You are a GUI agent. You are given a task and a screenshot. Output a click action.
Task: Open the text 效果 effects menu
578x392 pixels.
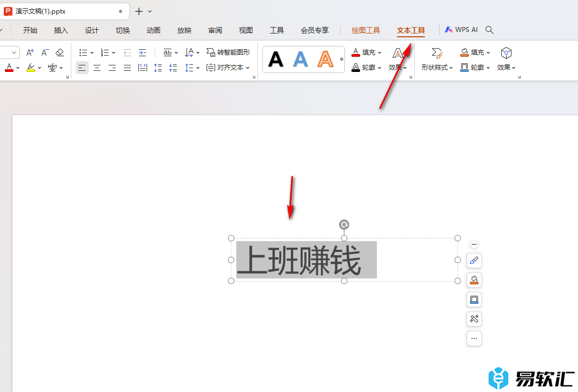click(x=397, y=59)
